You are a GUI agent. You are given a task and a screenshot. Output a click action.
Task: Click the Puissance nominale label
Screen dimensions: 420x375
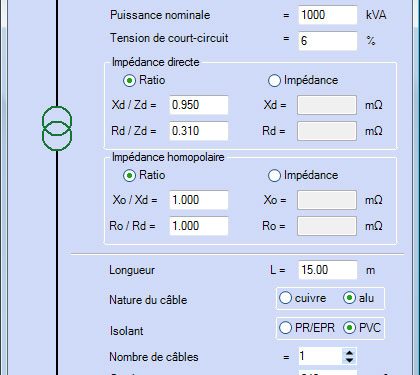(x=160, y=15)
